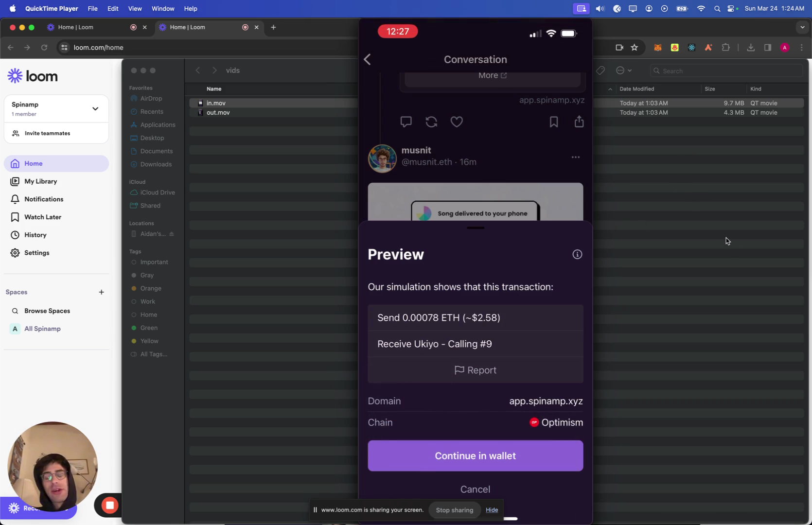Open Watch Later in Loom sidebar
The image size is (812, 525).
pyautogui.click(x=56, y=217)
